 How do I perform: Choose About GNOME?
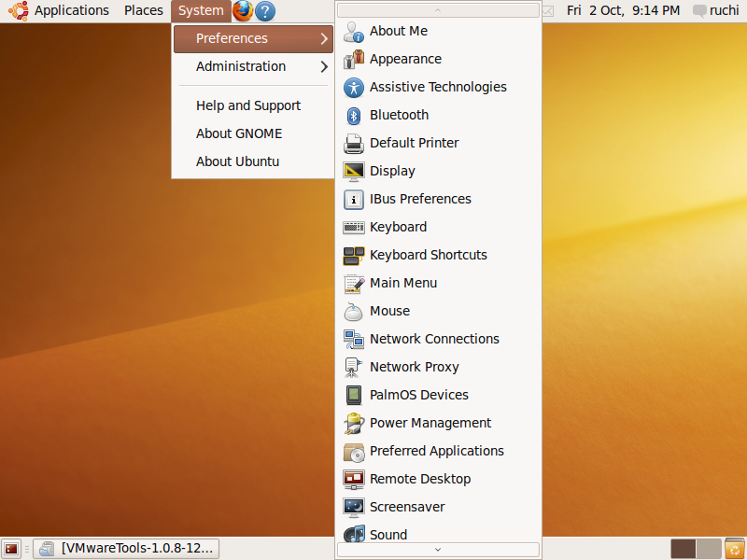[x=239, y=133]
